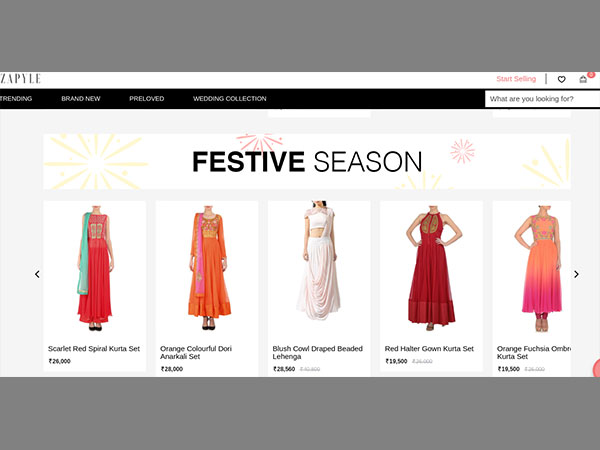Select the Preloved navigation item
600x450 pixels.
[x=146, y=99]
